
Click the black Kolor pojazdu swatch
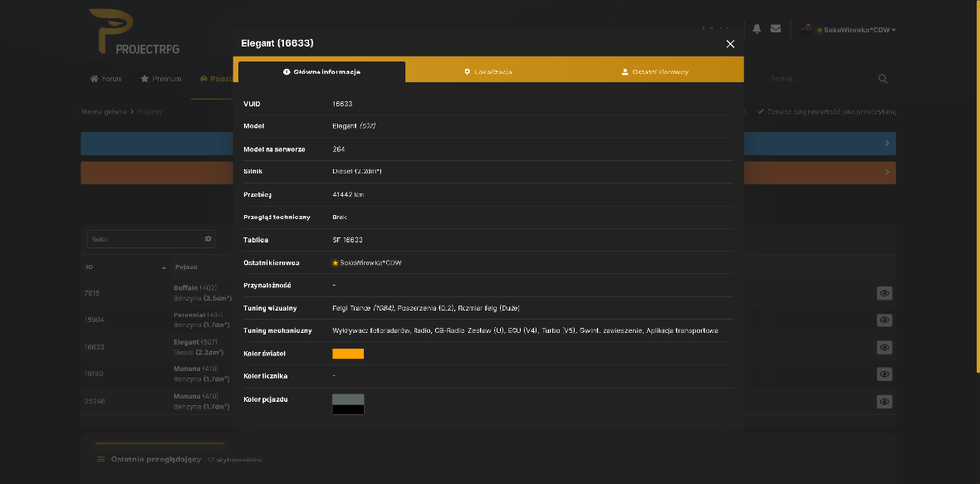pos(348,410)
